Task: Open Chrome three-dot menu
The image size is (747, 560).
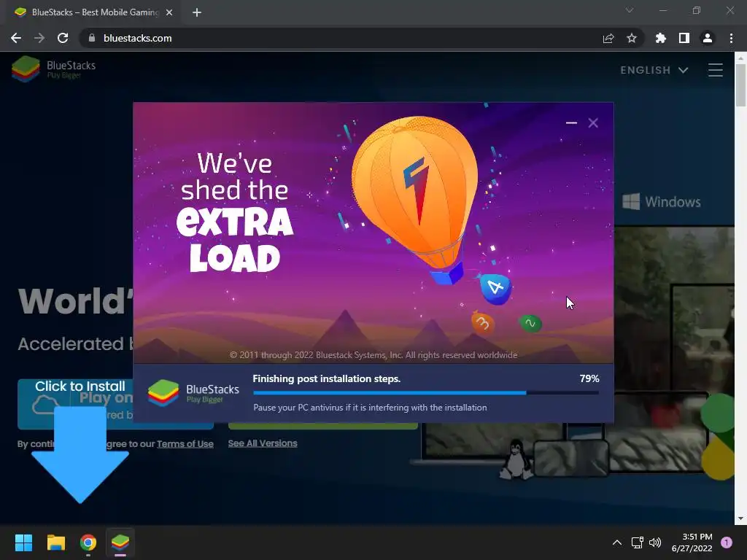Action: coord(731,38)
